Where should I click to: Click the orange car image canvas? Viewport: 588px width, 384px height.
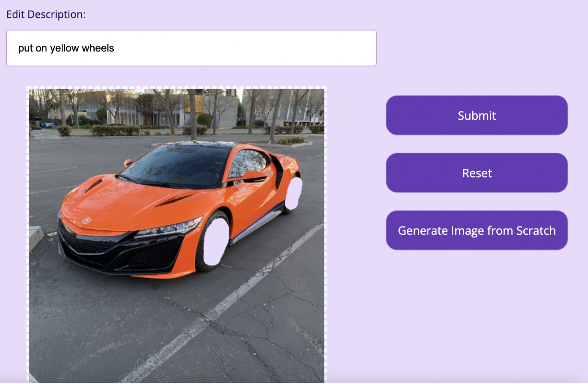(x=177, y=235)
